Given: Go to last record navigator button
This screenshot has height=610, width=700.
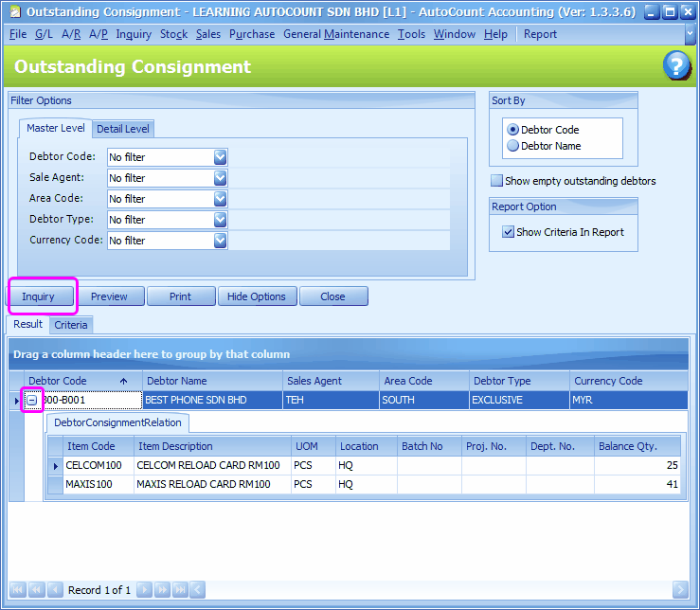Looking at the screenshot, I should pos(181,590).
